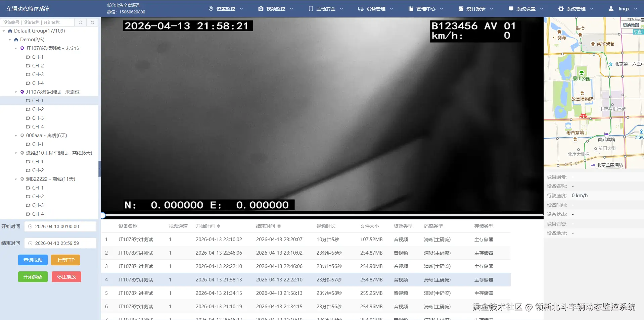Click the 景山公园 park marker on the map
This screenshot has height=320, width=644.
(582, 72)
